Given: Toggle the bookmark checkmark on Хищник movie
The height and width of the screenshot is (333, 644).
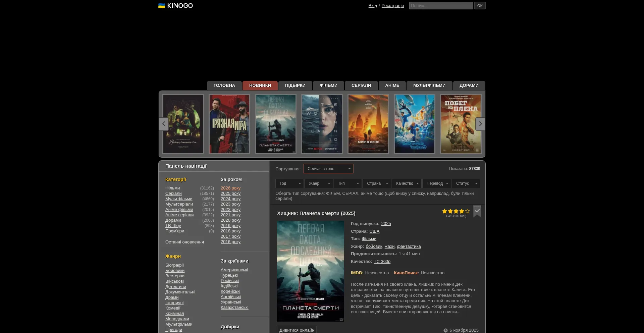Looking at the screenshot, I should coord(477,211).
